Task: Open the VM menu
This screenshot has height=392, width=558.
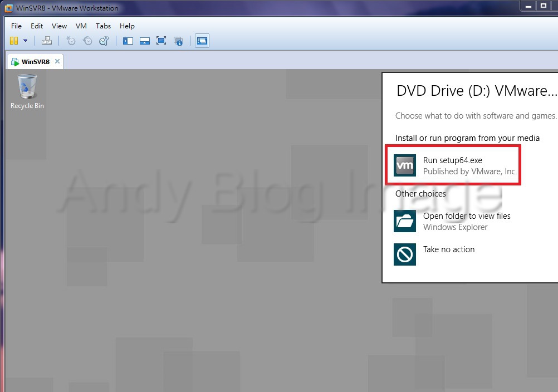Action: click(81, 26)
